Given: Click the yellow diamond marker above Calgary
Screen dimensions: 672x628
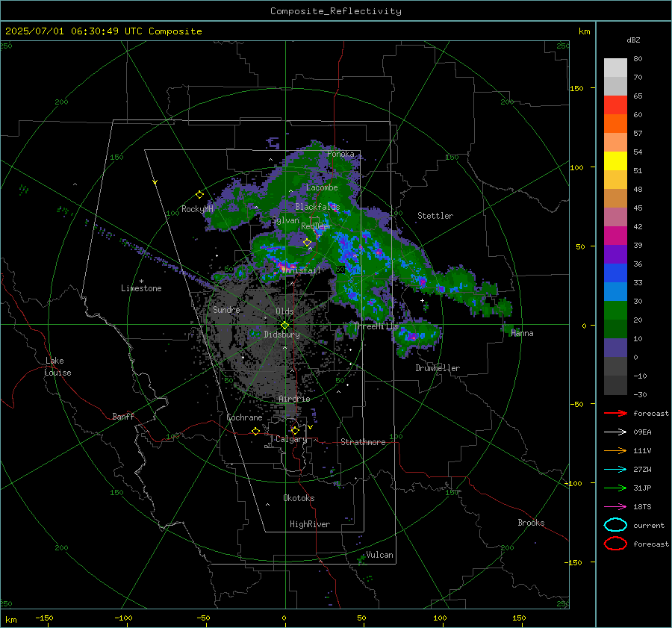Looking at the screenshot, I should click(x=295, y=430).
